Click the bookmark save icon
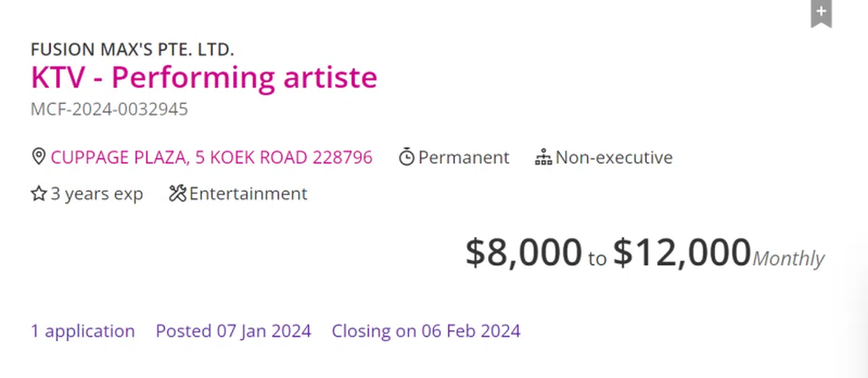Screen dimensions: 868x378 [821, 13]
